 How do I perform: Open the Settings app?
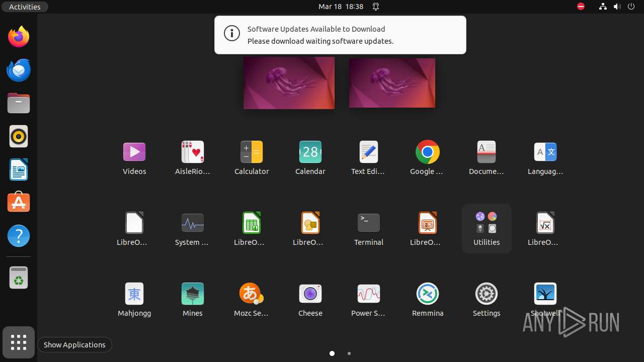click(x=487, y=299)
